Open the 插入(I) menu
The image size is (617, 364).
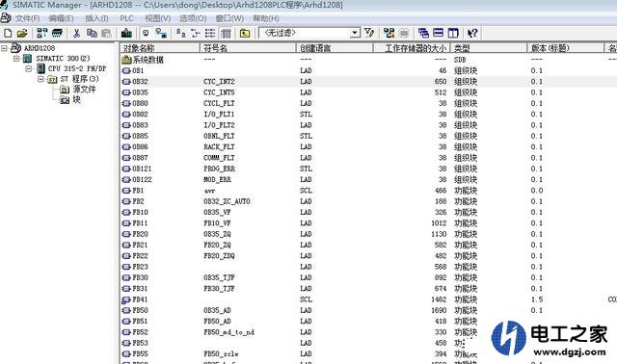[x=96, y=18]
